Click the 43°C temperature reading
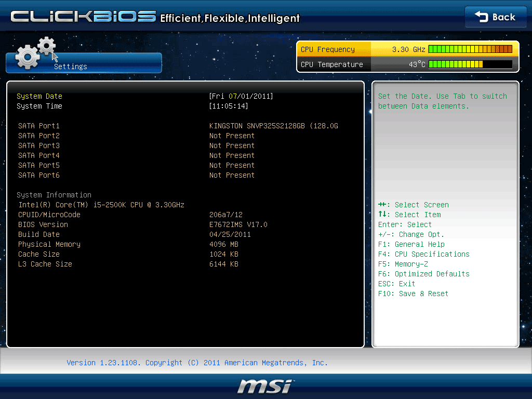This screenshot has height=399, width=532. [x=417, y=64]
